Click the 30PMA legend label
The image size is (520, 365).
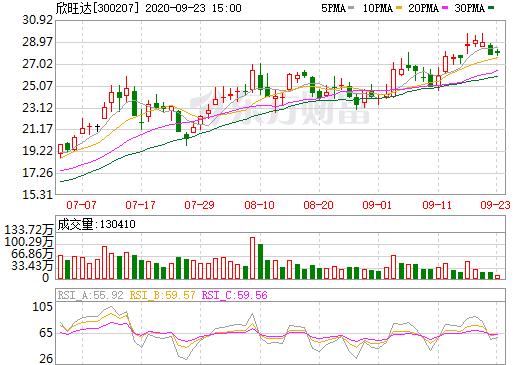[469, 8]
